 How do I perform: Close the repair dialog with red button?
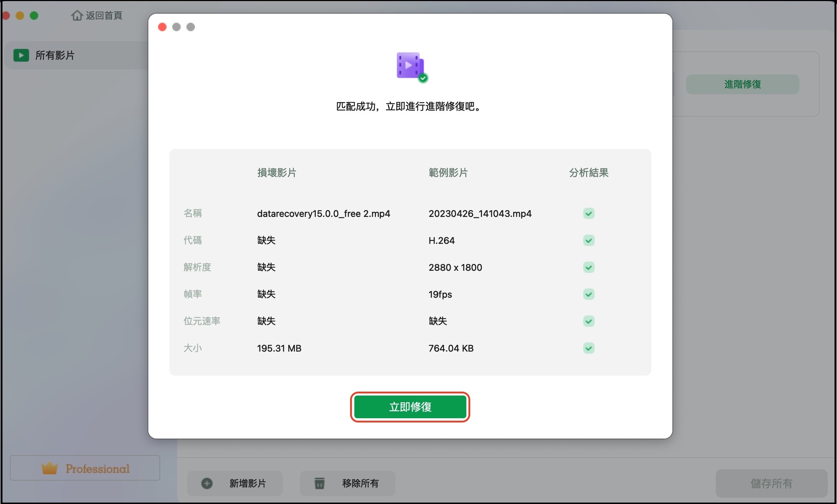(162, 27)
